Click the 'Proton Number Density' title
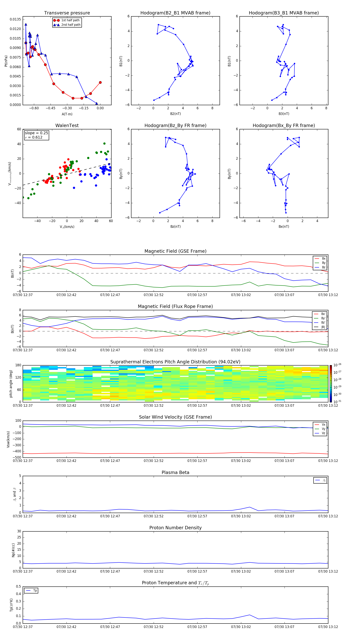351x644 pixels. coord(175,528)
